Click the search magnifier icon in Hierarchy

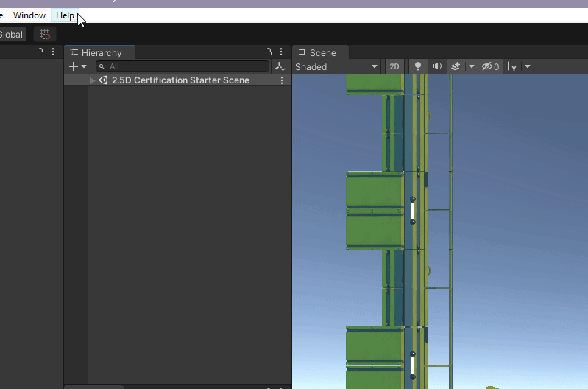(x=102, y=66)
